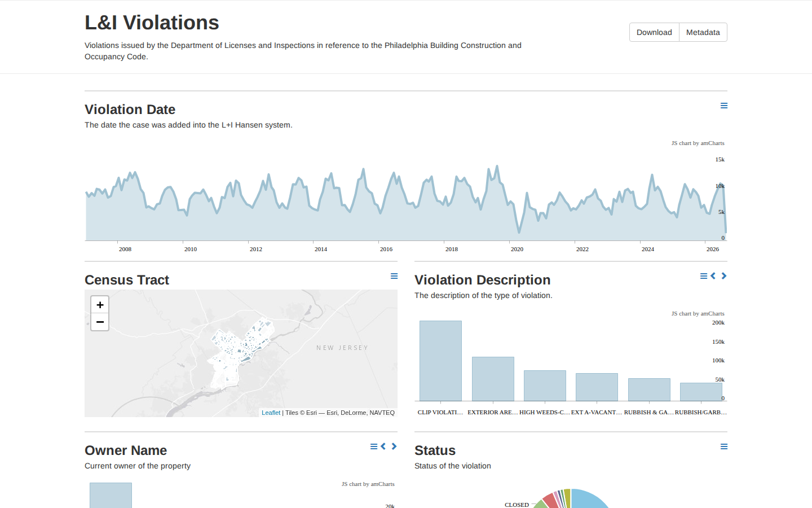Click the L&I Violations page title
812x508 pixels.
[x=152, y=23]
